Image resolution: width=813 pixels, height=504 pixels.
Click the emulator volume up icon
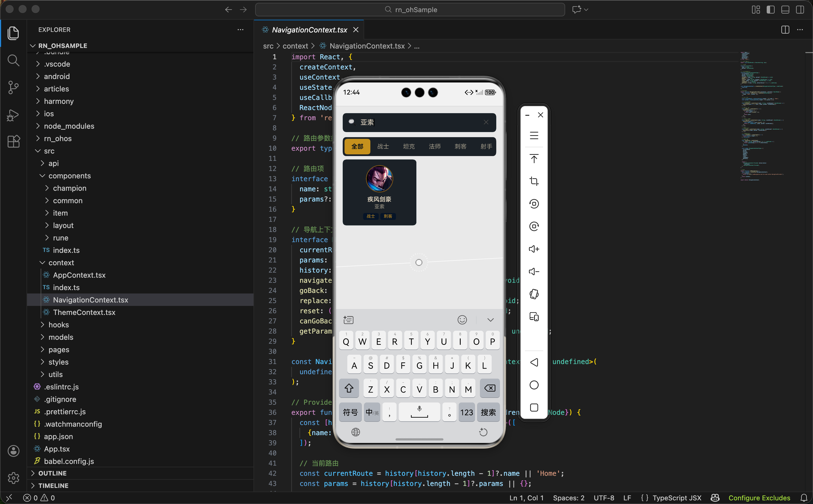[x=534, y=249]
